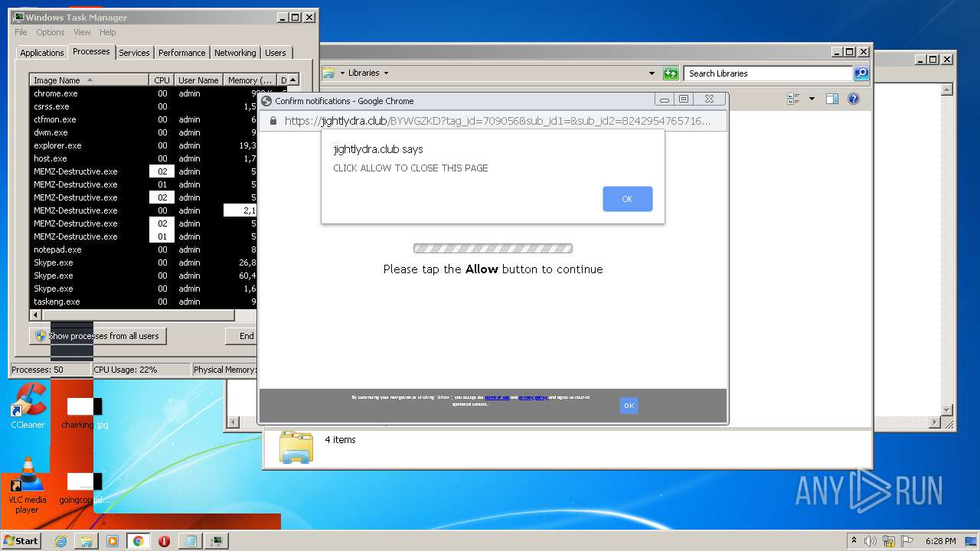The height and width of the screenshot is (551, 980).
Task: Select notepad.exe process row
Action: [x=142, y=249]
